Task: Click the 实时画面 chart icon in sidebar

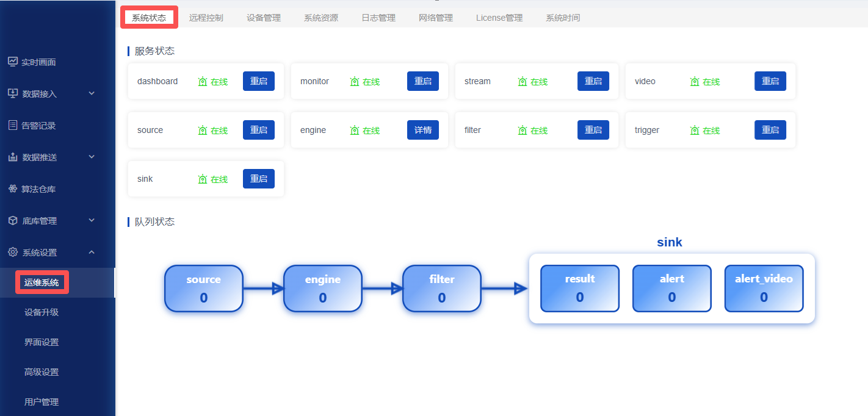Action: click(x=13, y=62)
